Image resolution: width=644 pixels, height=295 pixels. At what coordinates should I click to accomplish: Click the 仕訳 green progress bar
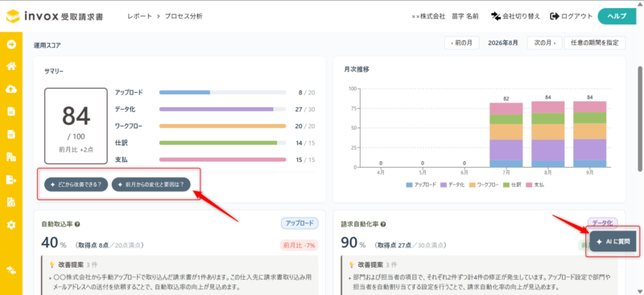(223, 143)
